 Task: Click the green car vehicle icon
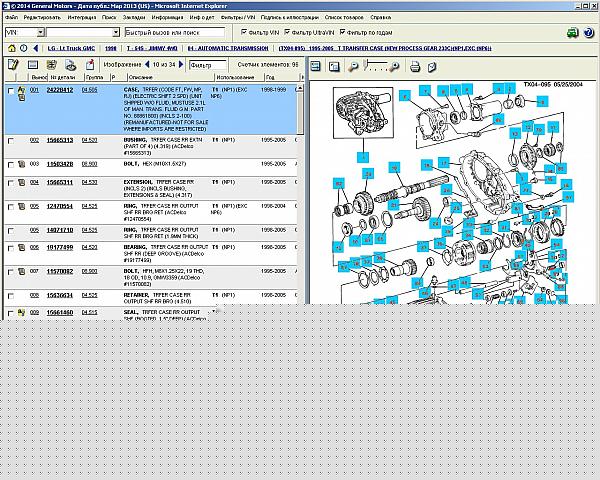(571, 33)
